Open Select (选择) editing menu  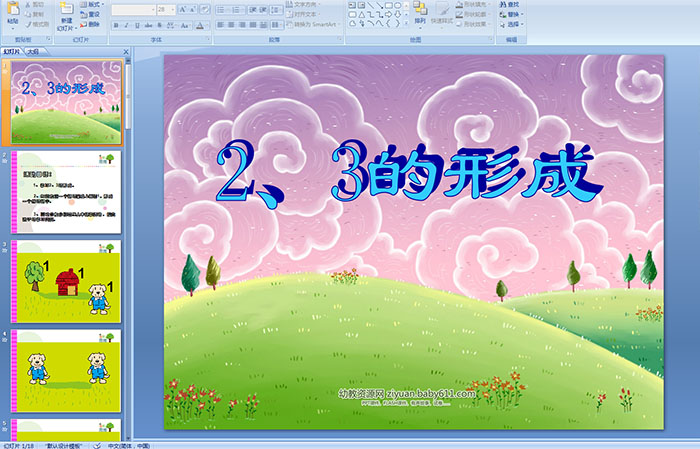pyautogui.click(x=511, y=24)
